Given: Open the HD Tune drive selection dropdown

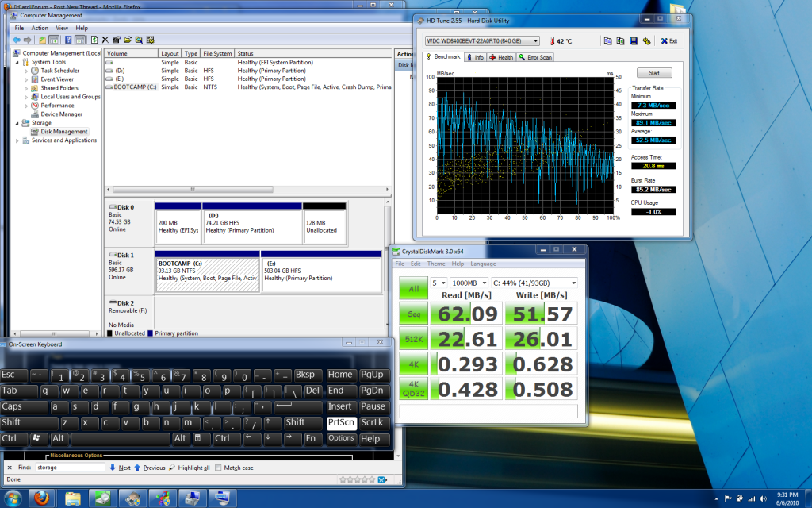Looking at the screenshot, I should [482, 41].
